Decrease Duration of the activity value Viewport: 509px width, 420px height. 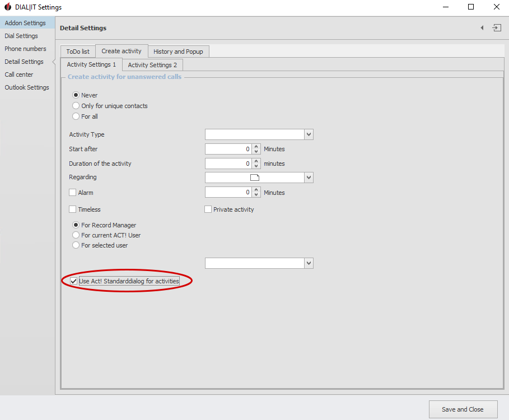coord(256,166)
